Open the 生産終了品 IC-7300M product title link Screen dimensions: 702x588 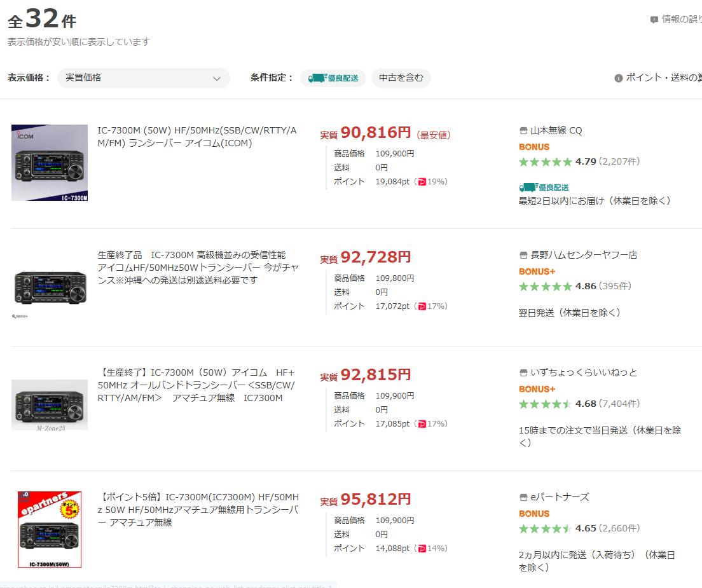(198, 268)
